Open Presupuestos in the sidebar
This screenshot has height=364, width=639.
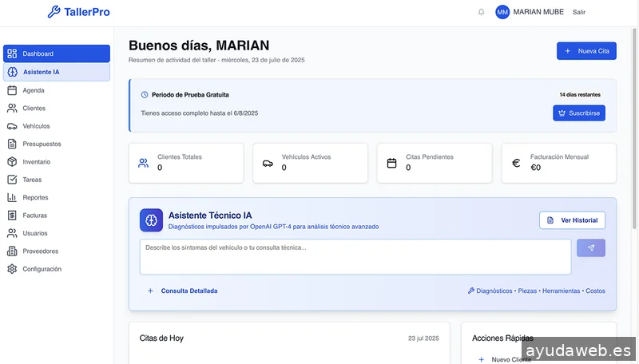[57, 144]
